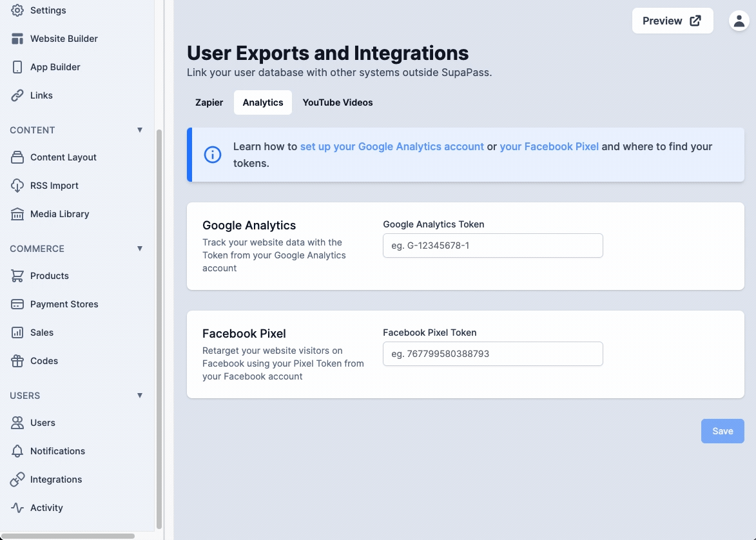The height and width of the screenshot is (540, 756).
Task: Click the COMMERCE section header text
Action: 37,249
